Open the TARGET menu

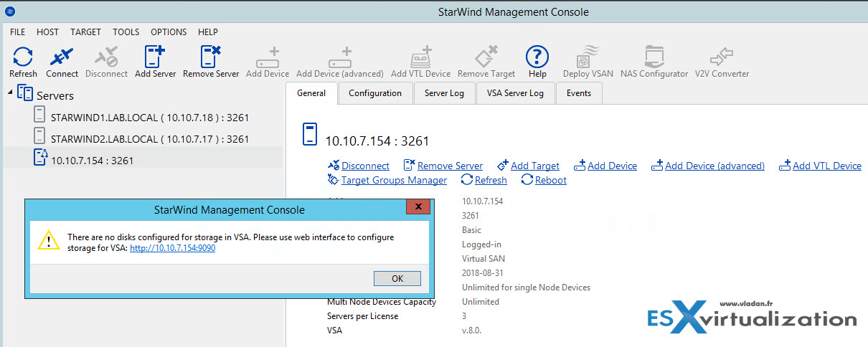click(85, 32)
